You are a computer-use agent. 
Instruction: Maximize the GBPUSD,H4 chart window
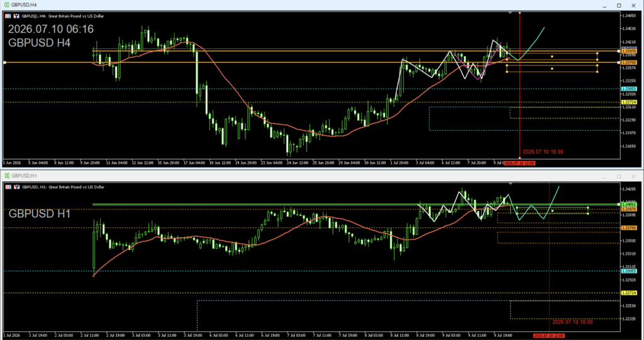[x=619, y=5]
